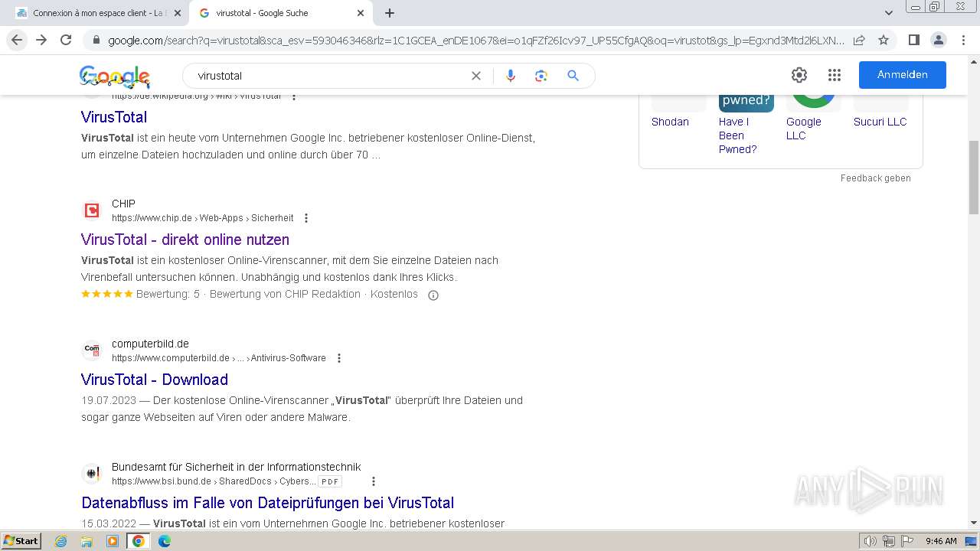Open more options for the Wikipedia result

293,96
